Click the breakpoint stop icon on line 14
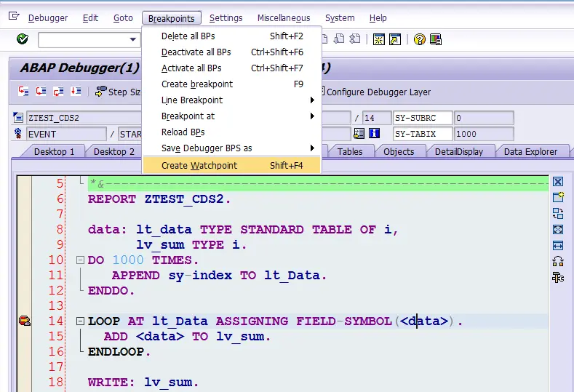 click(x=25, y=321)
